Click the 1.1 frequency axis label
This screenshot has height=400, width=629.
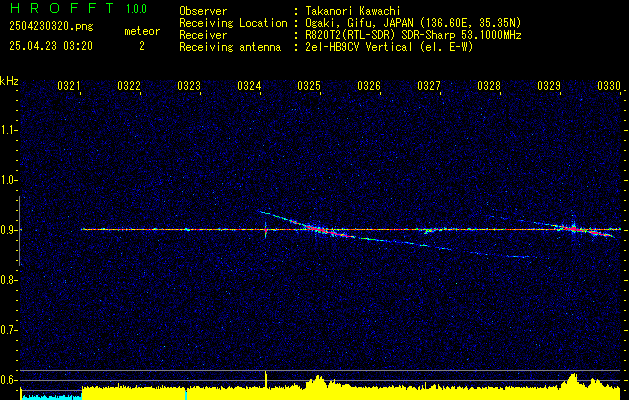(x=9, y=130)
